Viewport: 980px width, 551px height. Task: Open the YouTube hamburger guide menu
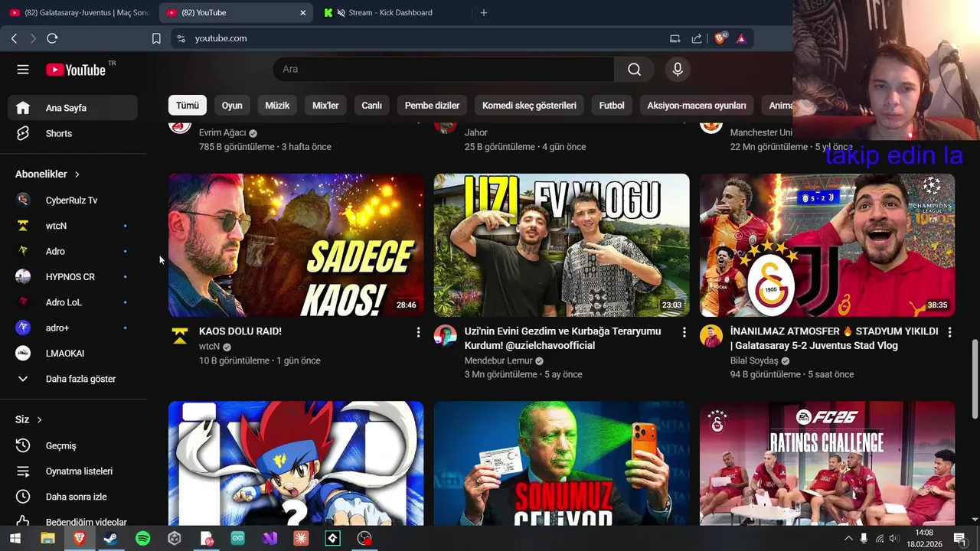(x=23, y=70)
